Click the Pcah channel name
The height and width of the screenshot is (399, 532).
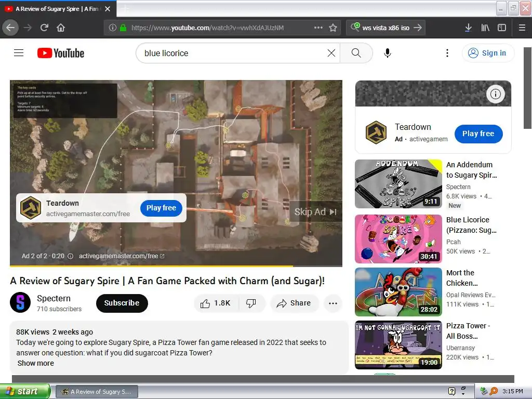point(453,242)
